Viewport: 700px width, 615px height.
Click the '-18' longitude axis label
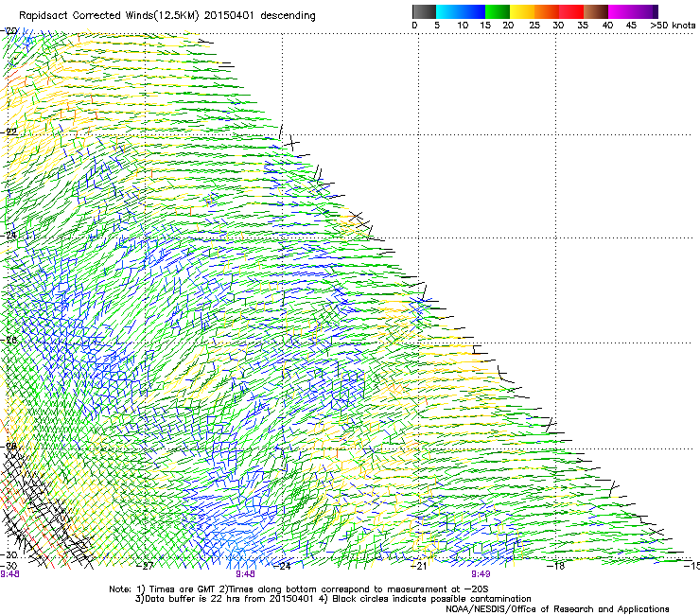tap(556, 567)
